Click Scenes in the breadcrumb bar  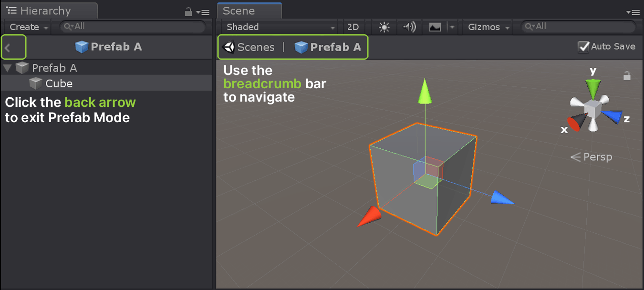click(x=249, y=47)
